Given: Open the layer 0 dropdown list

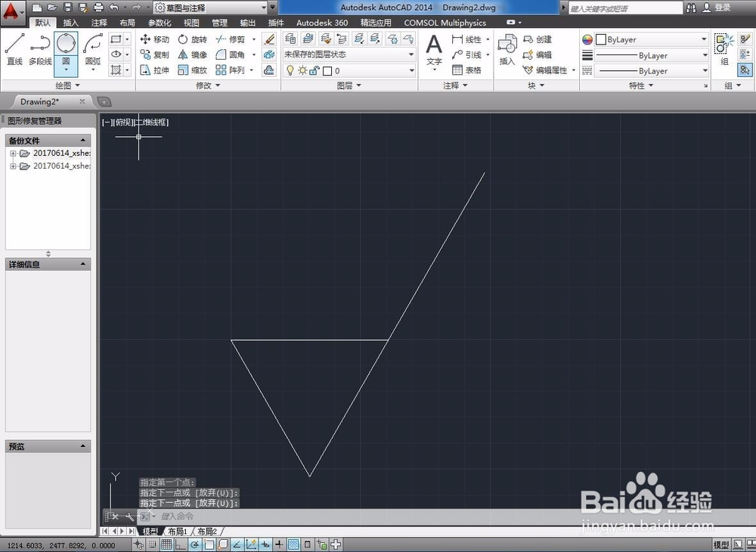Looking at the screenshot, I should point(349,70).
